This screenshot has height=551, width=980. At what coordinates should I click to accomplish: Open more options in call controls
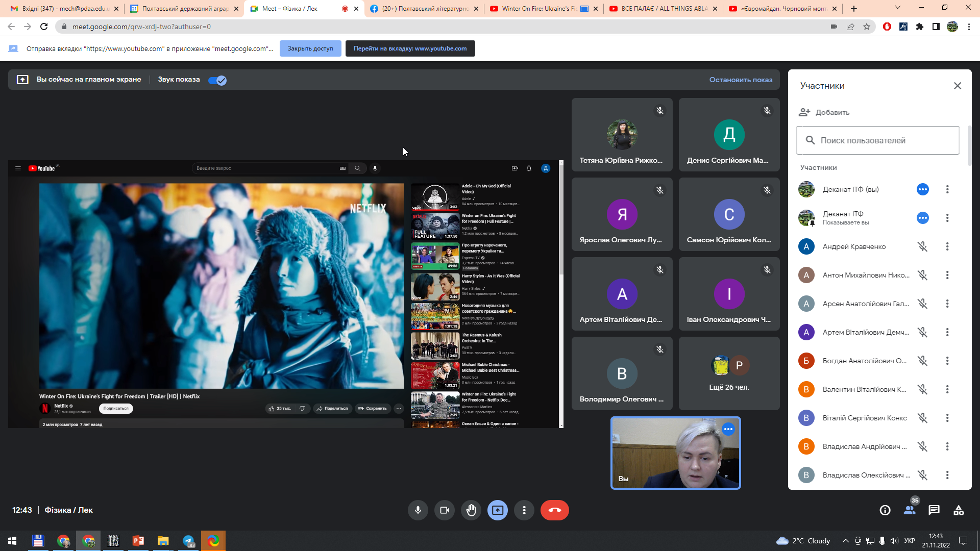point(524,510)
